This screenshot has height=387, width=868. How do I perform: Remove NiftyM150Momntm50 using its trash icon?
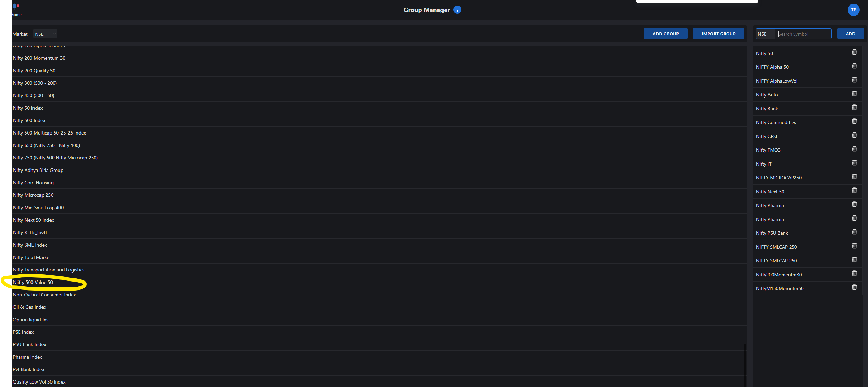[854, 287]
